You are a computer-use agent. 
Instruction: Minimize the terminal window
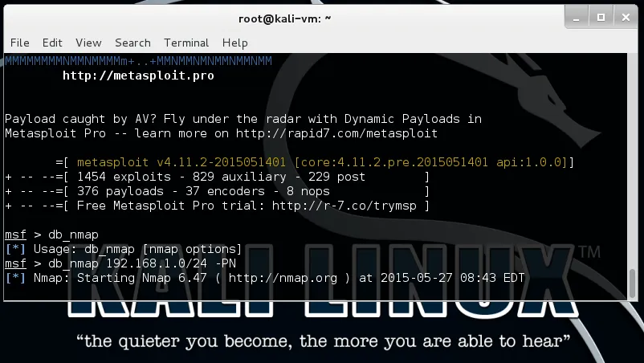(x=577, y=17)
